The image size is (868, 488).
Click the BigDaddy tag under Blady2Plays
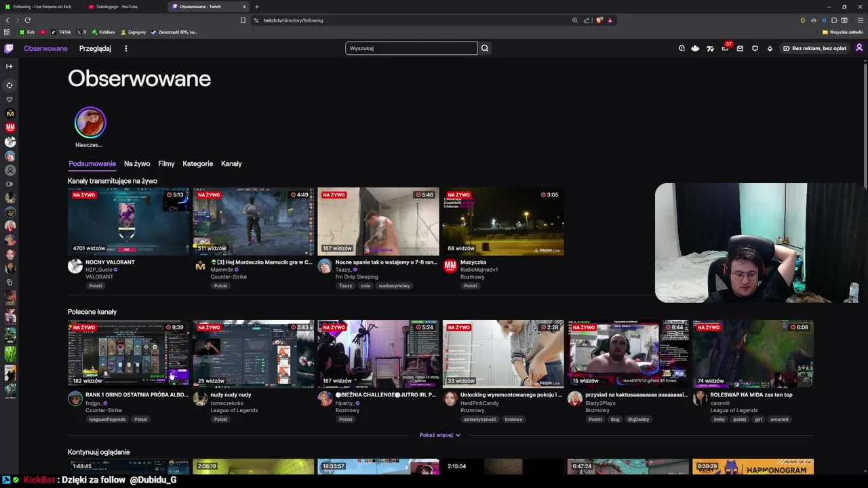coord(638,420)
